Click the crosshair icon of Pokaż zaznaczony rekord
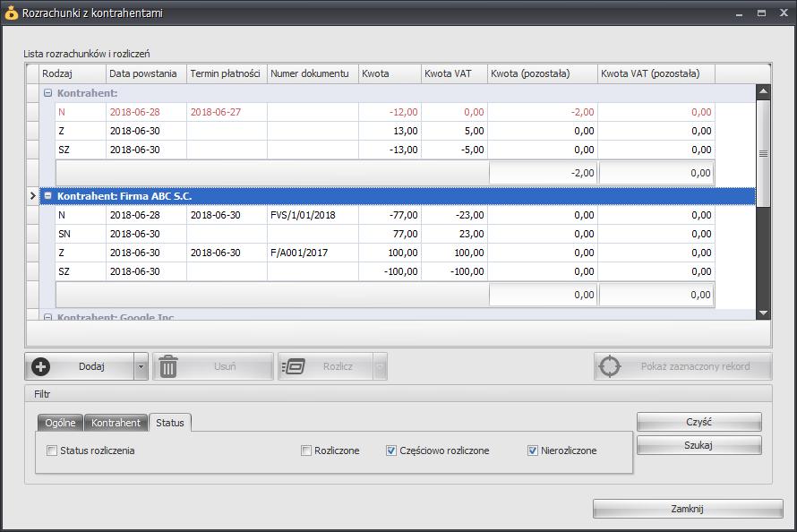This screenshot has width=797, height=532. (x=610, y=366)
